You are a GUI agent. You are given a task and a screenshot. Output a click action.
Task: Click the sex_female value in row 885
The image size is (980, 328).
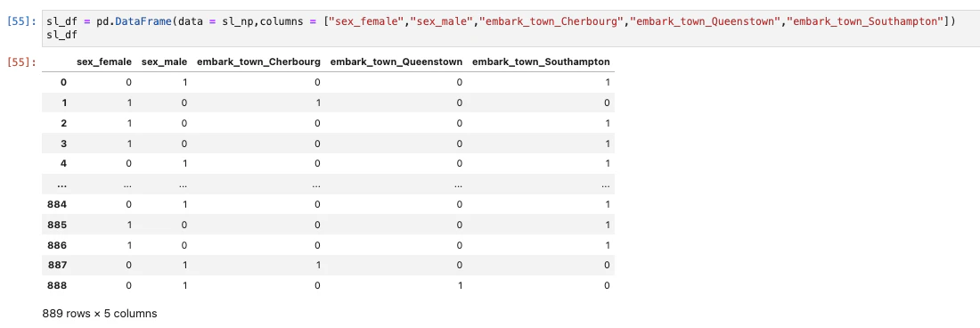coord(129,225)
